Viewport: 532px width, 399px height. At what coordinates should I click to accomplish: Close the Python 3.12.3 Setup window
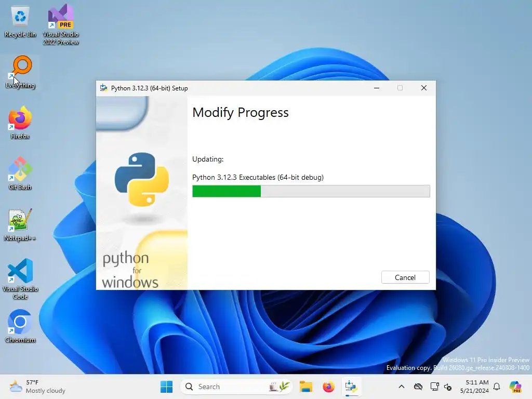click(x=424, y=88)
